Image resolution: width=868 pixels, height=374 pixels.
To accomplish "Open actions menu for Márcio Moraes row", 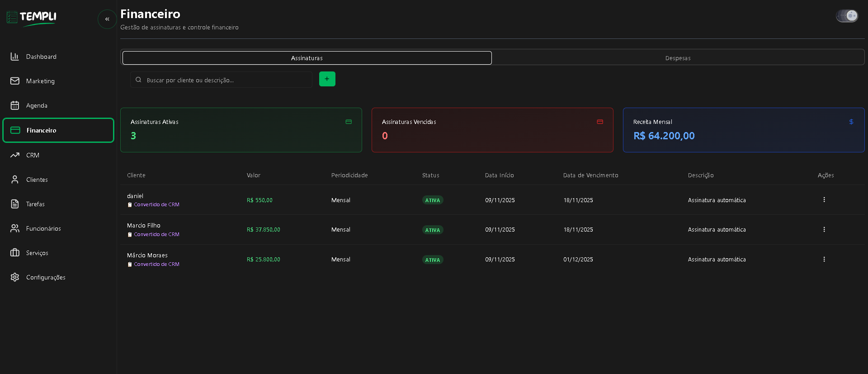I will [x=824, y=259].
